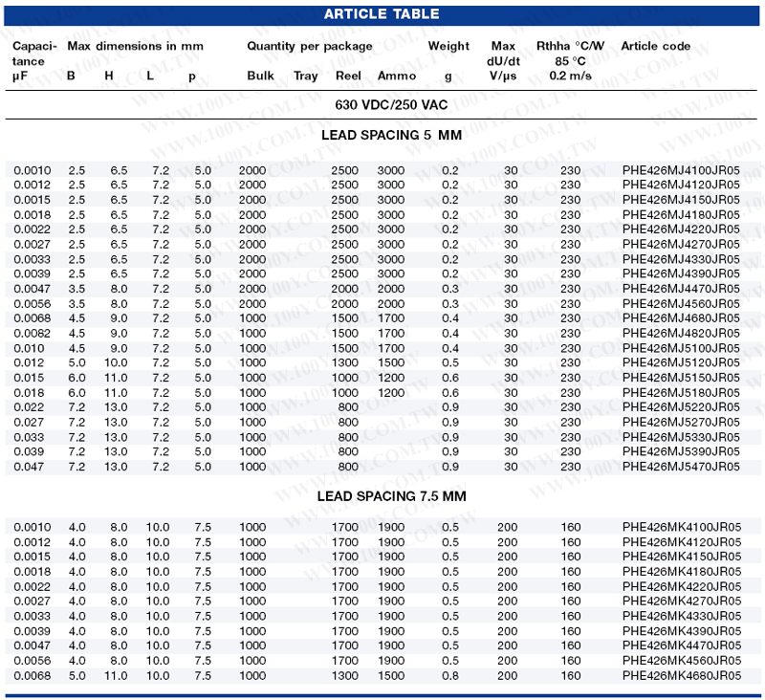Select the Bulk column subheader
The height and width of the screenshot is (700, 765).
(x=260, y=76)
